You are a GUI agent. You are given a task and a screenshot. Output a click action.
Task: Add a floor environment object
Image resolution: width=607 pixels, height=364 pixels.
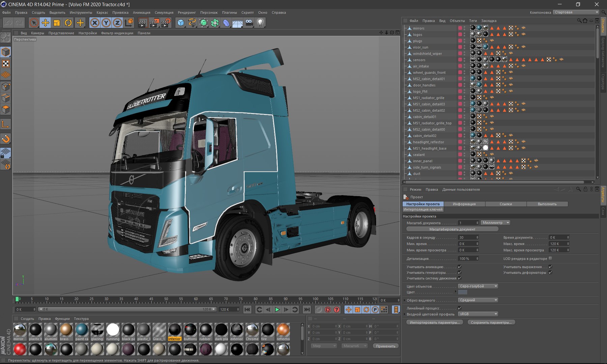pos(237,23)
